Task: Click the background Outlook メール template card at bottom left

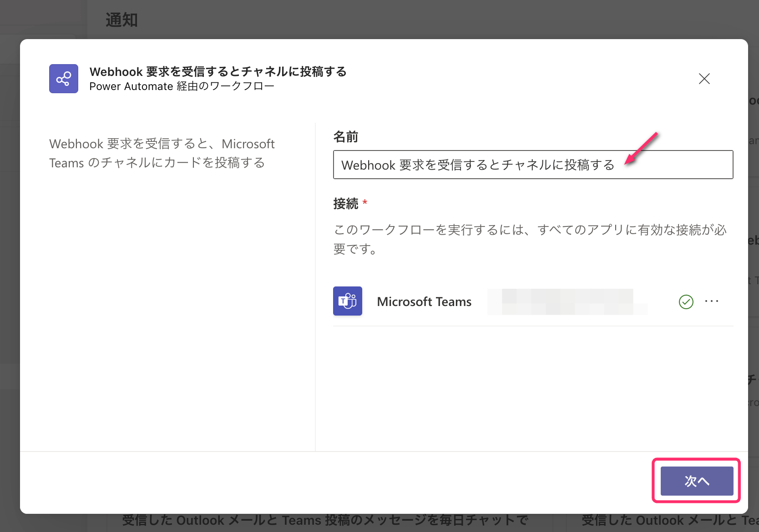Action: point(325,520)
